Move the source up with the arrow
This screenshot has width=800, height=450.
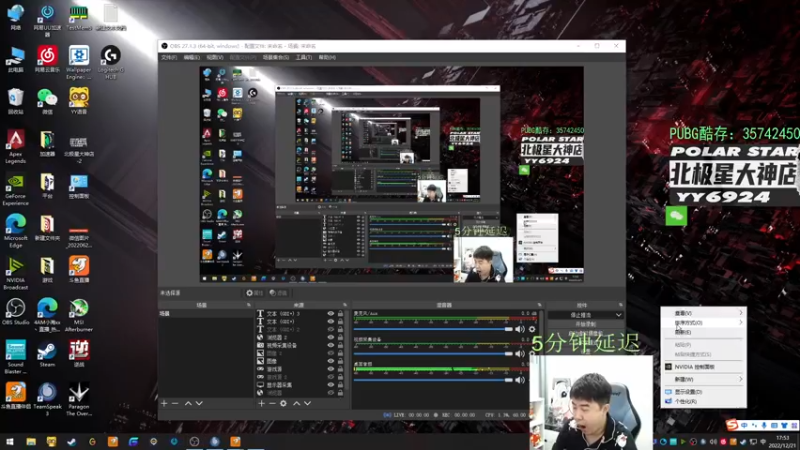[296, 403]
